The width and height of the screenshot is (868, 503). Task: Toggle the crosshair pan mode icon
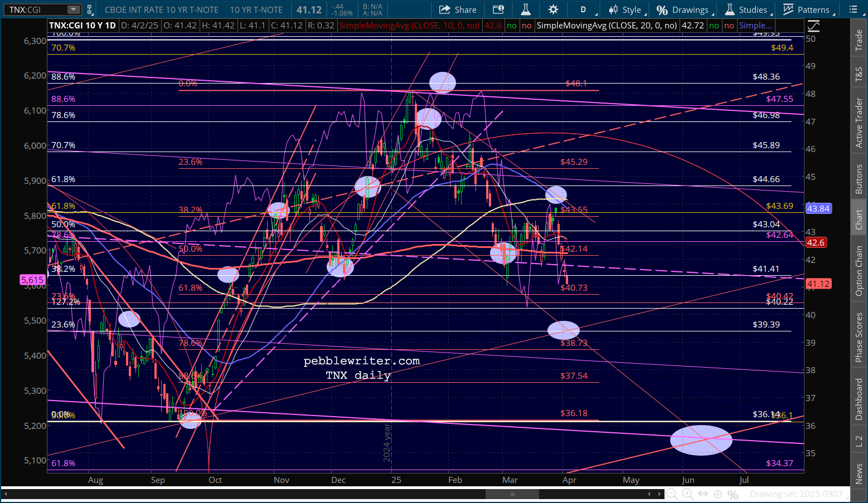click(718, 494)
